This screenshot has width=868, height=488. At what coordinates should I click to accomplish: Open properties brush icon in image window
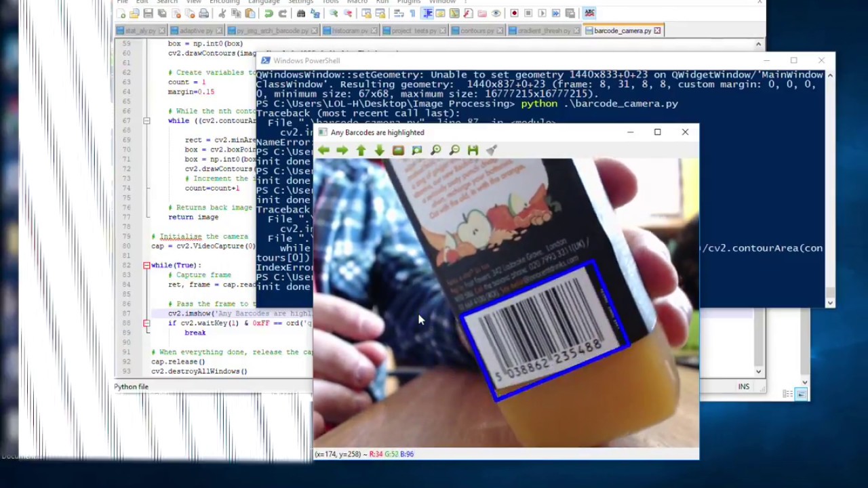492,150
